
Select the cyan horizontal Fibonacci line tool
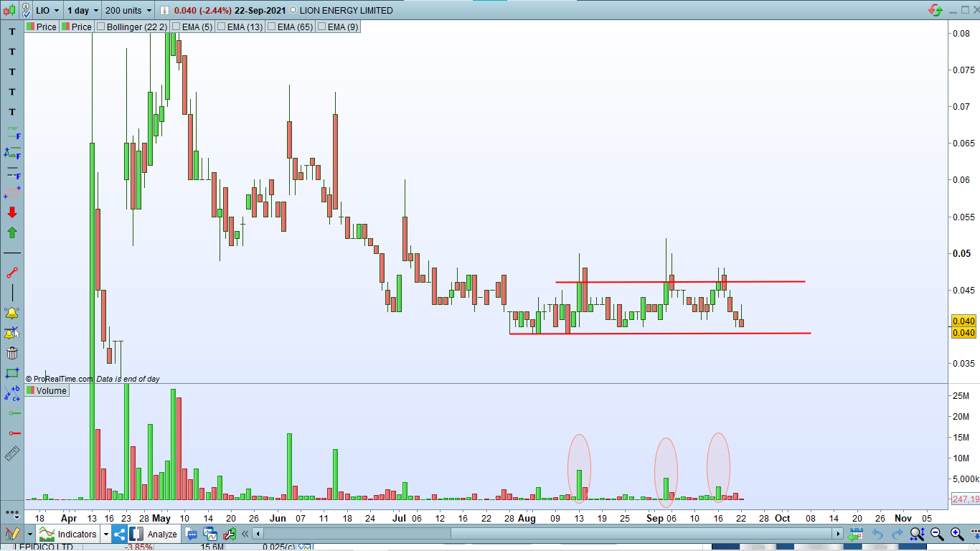tap(12, 133)
